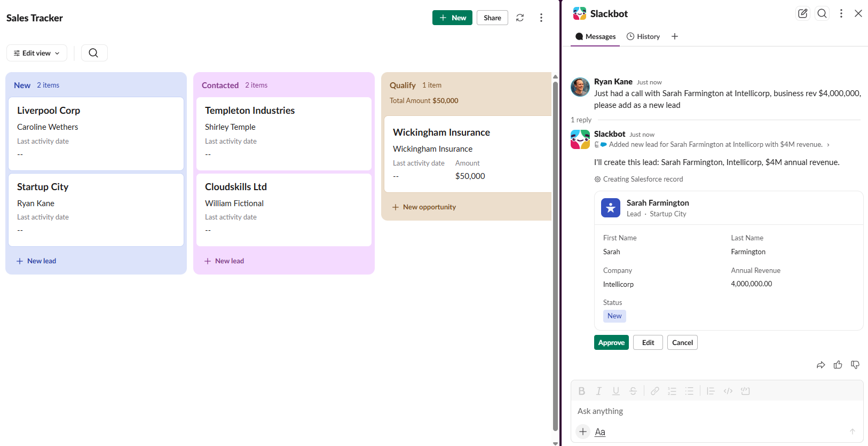Toggle the Aa formatting toolbar button
868x446 pixels.
[x=600, y=432]
